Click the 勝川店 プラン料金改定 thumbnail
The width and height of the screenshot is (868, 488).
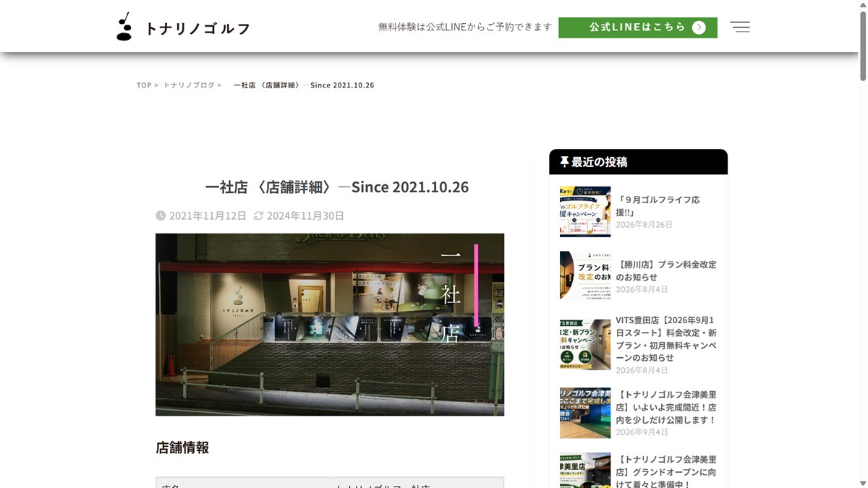(x=585, y=275)
